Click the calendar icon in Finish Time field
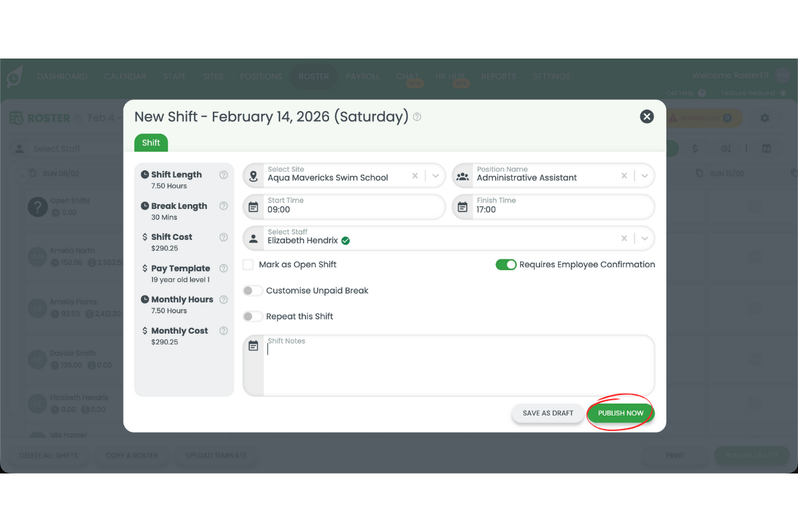 [x=463, y=207]
